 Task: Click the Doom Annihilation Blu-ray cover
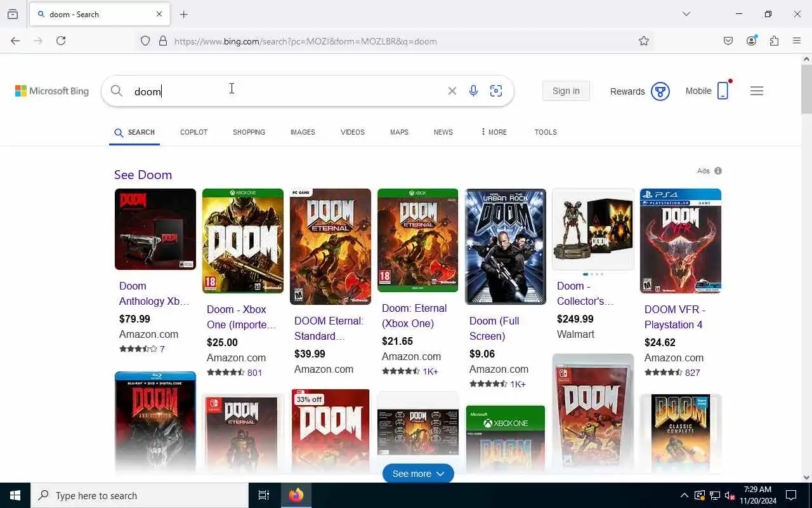[x=155, y=422]
